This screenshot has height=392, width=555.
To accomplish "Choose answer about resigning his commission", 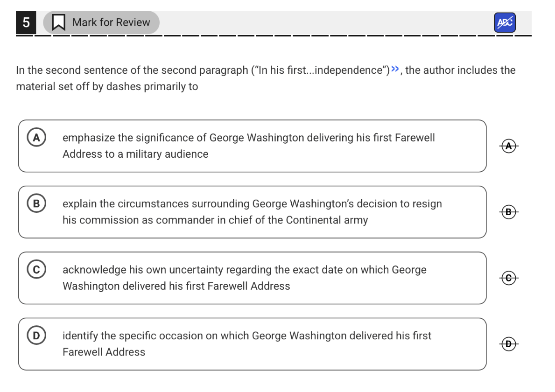I will click(x=253, y=212).
